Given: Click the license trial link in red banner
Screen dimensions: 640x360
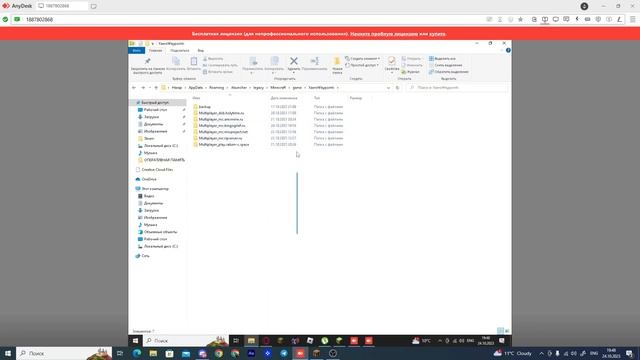Looking at the screenshot, I should coord(384,34).
